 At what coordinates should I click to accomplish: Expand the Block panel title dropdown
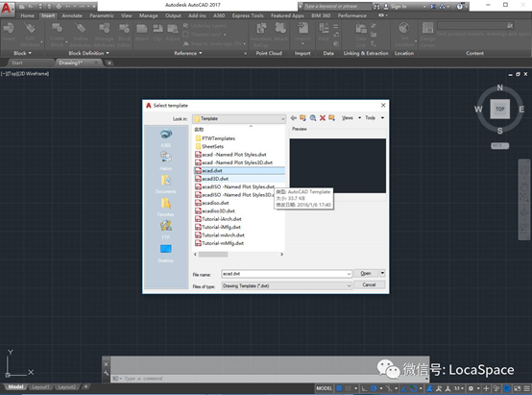(x=23, y=53)
